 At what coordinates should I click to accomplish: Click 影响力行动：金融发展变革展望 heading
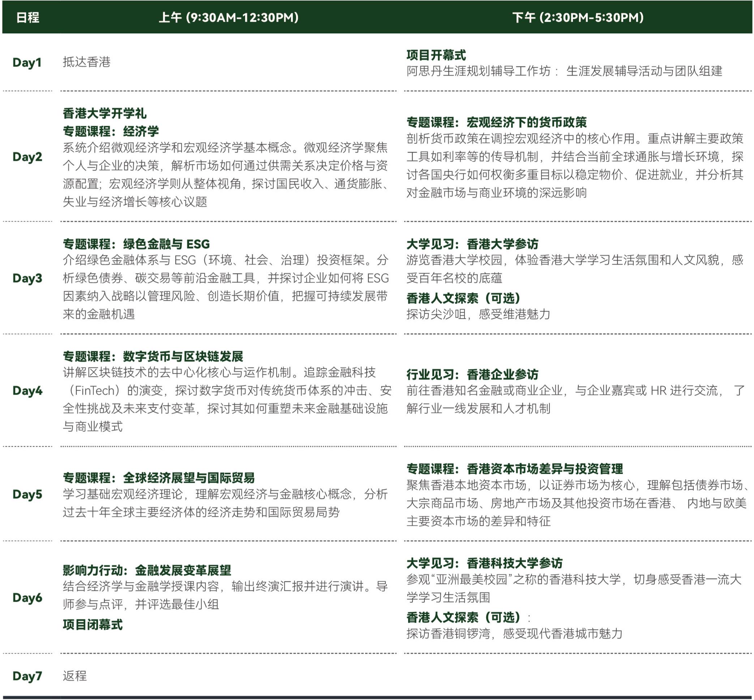click(x=147, y=570)
